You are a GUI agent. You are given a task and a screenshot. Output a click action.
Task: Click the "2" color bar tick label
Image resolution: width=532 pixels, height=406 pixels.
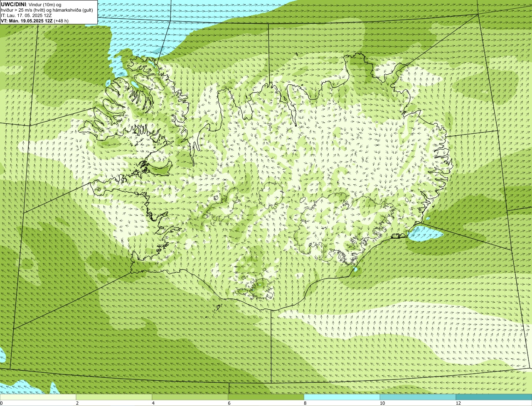click(77, 403)
